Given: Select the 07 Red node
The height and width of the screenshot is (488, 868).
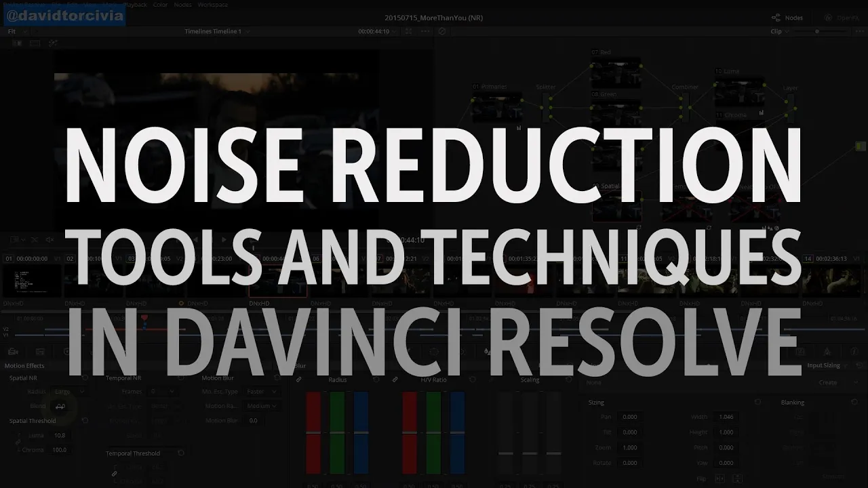Looking at the screenshot, I should pyautogui.click(x=616, y=72).
